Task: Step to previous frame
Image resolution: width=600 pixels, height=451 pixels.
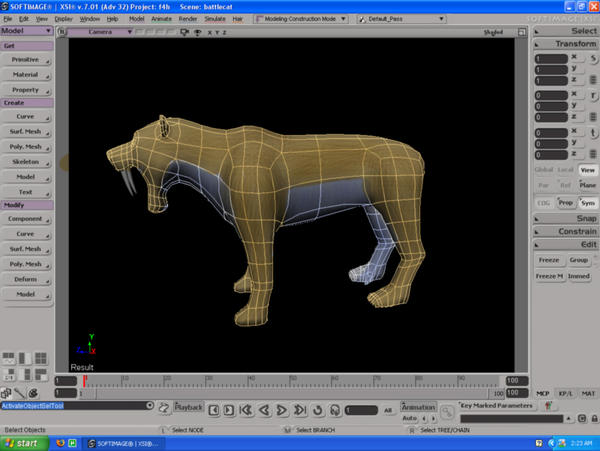Action: (x=214, y=410)
